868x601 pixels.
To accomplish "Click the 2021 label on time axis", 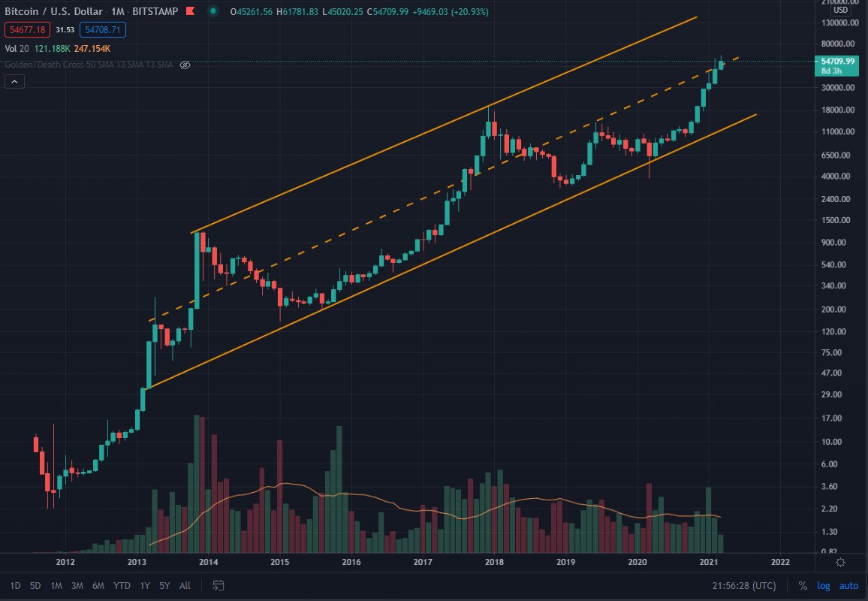I will coord(709,562).
